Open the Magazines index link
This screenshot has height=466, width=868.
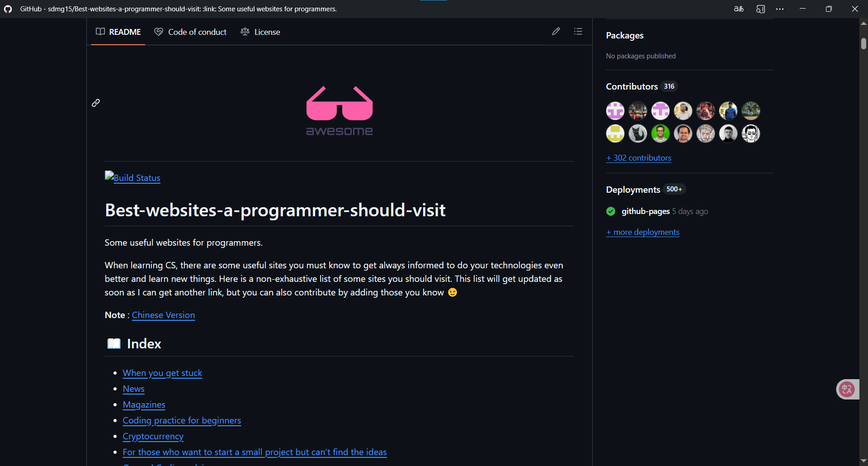click(x=144, y=404)
